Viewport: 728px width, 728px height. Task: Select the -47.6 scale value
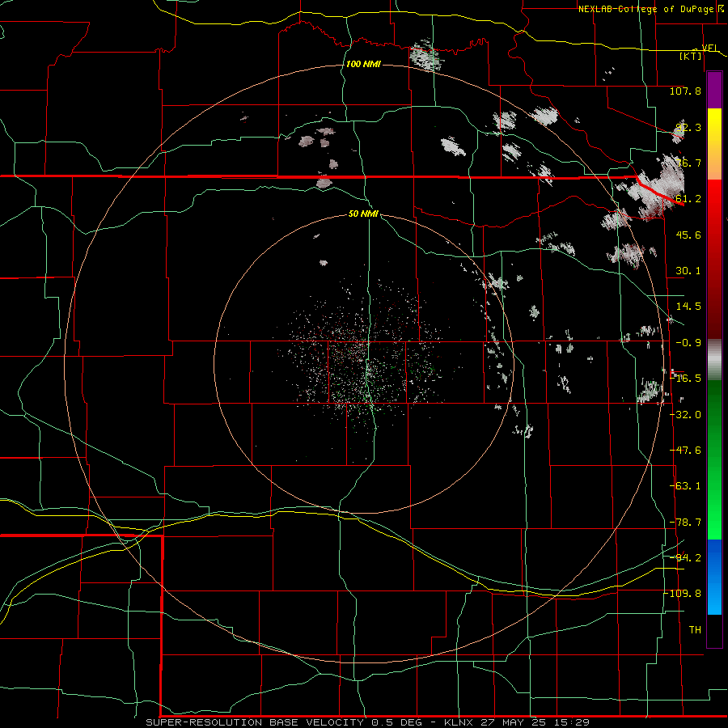pos(686,451)
